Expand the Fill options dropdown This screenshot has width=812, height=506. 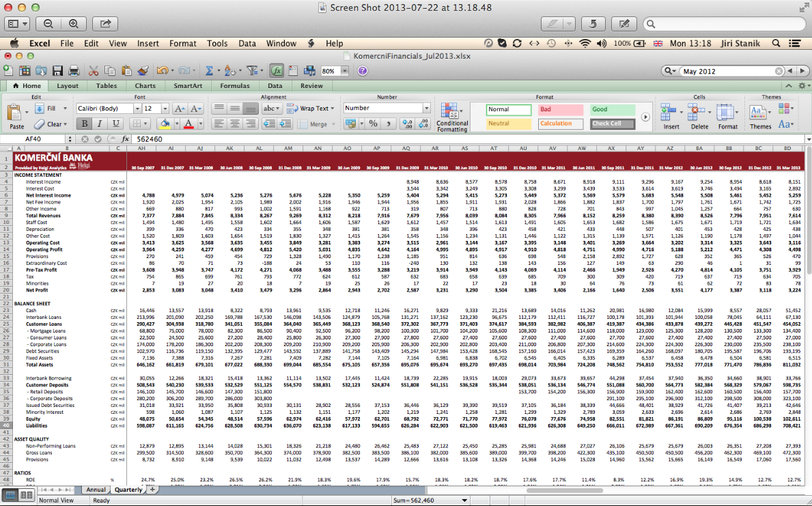click(65, 109)
